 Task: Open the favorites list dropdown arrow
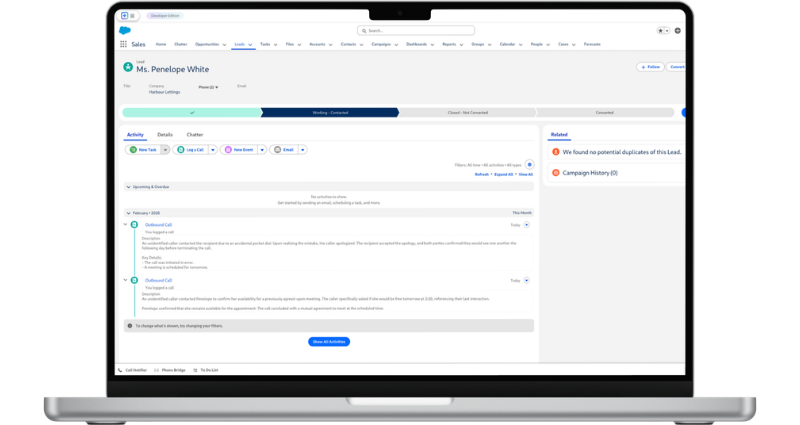coord(667,31)
